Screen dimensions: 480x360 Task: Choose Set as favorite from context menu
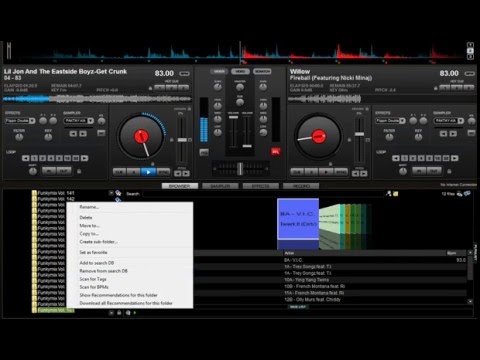pos(93,252)
